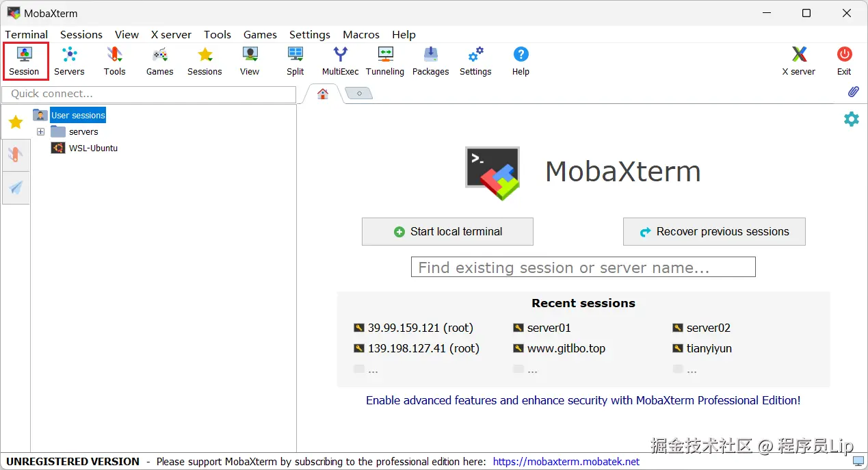Viewport: 868px width, 470px height.
Task: Open the Macros menu
Action: [x=361, y=34]
